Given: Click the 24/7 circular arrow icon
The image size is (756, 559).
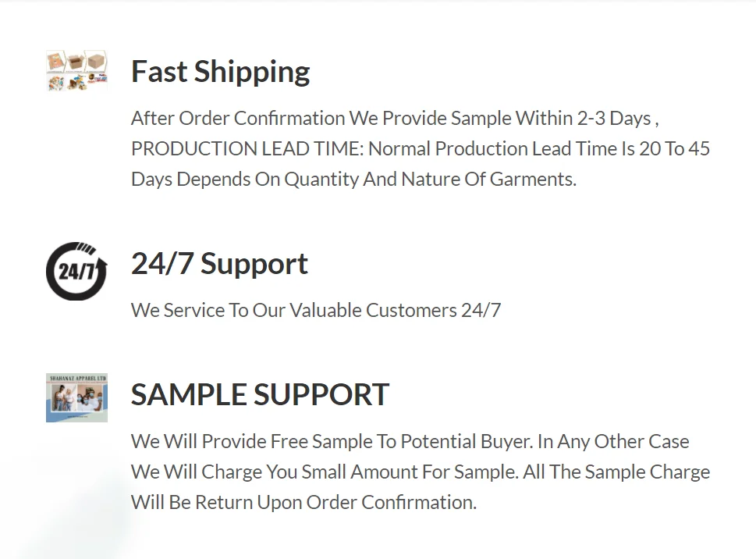Looking at the screenshot, I should 76,271.
